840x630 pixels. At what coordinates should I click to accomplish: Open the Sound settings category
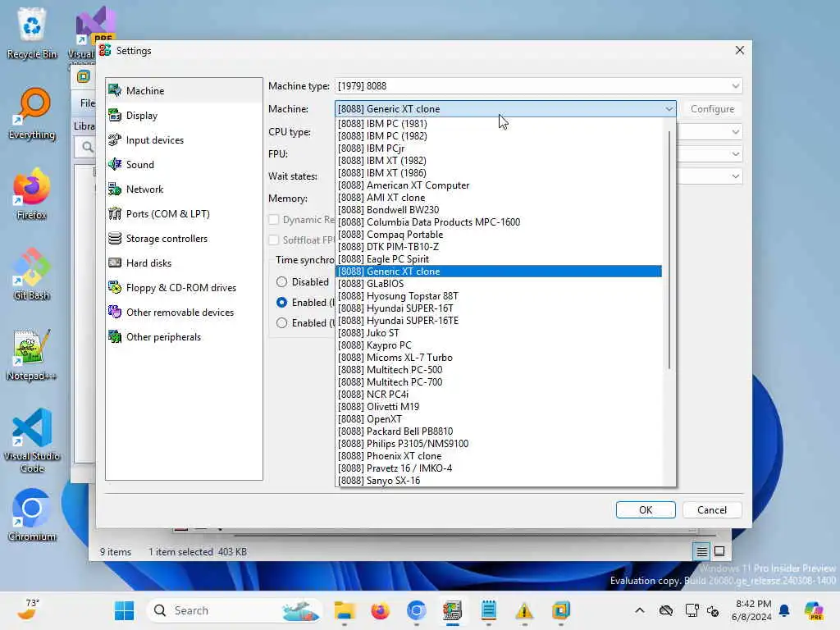pos(184,164)
